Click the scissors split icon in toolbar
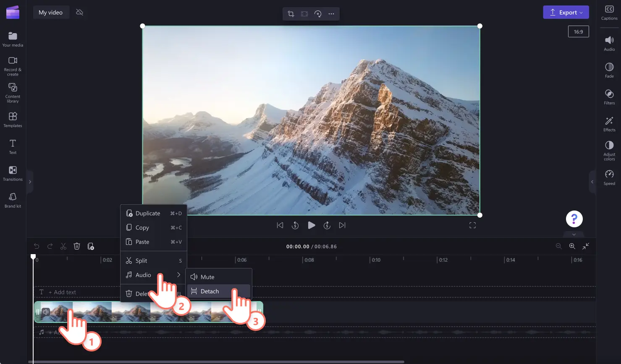 click(x=63, y=246)
